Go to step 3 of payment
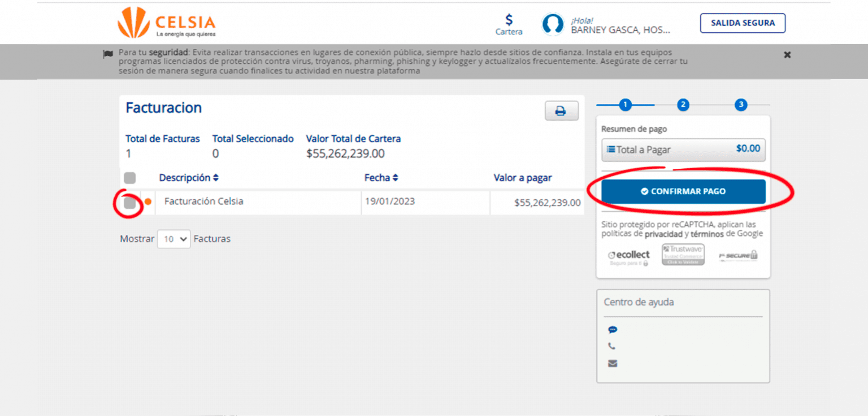The width and height of the screenshot is (868, 416). pos(741,104)
